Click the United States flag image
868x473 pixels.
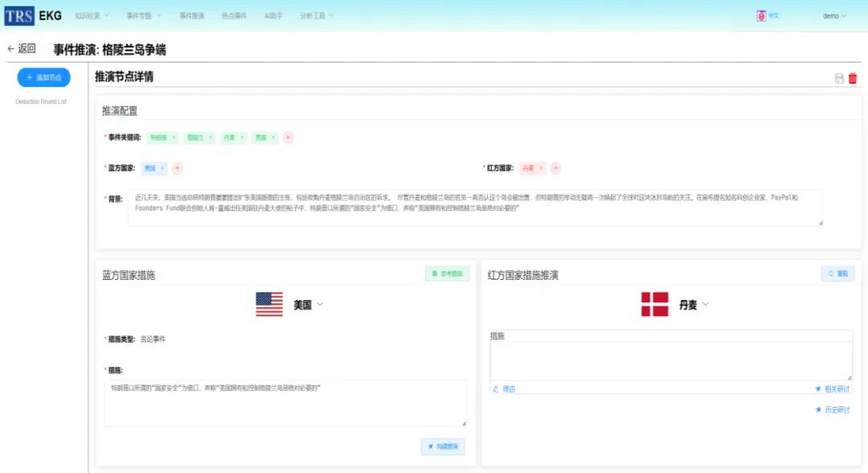[269, 304]
